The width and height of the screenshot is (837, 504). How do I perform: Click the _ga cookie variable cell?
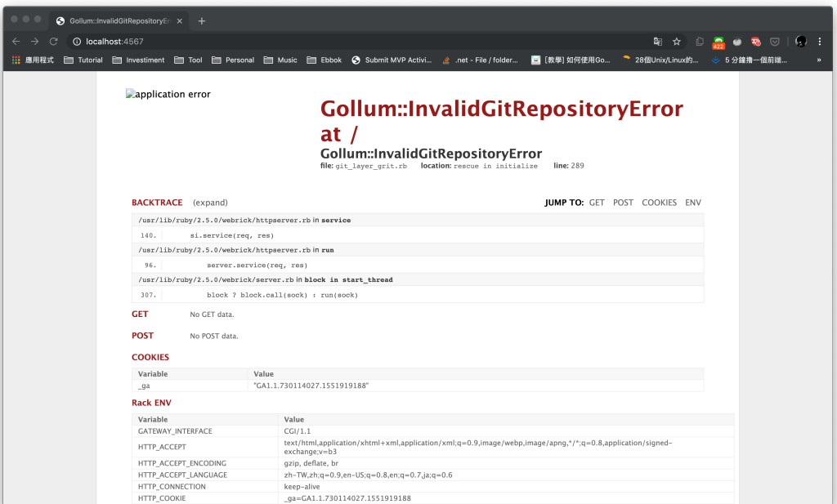click(190, 386)
